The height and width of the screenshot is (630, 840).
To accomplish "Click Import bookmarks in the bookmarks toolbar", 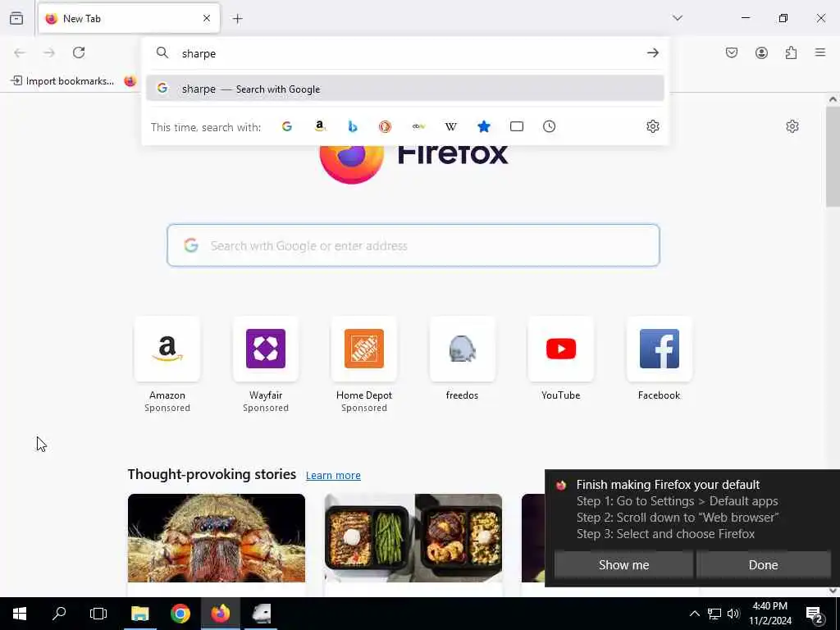I will 62,81.
